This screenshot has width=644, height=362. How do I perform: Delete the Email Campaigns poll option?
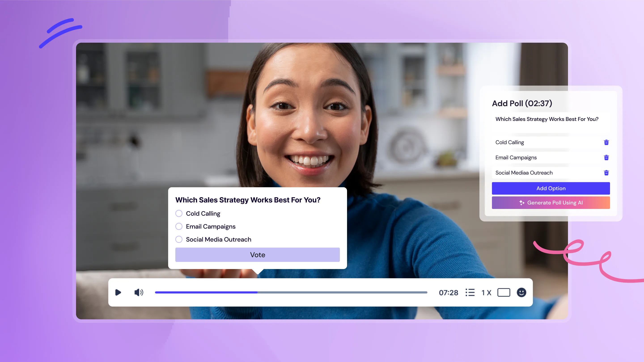(606, 157)
